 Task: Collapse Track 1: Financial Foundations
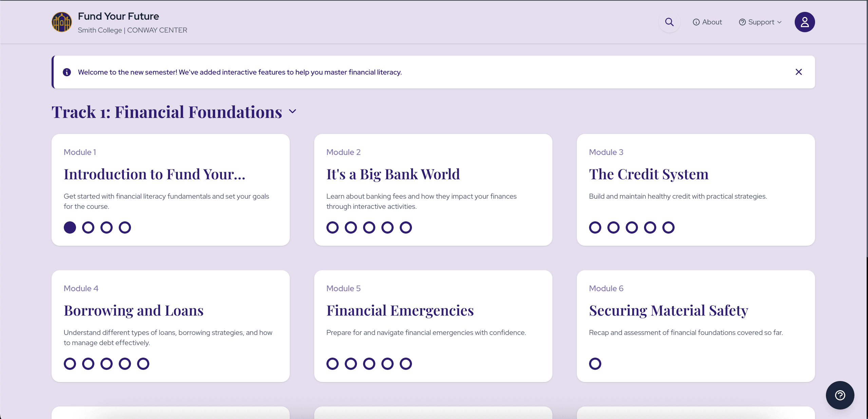point(293,111)
